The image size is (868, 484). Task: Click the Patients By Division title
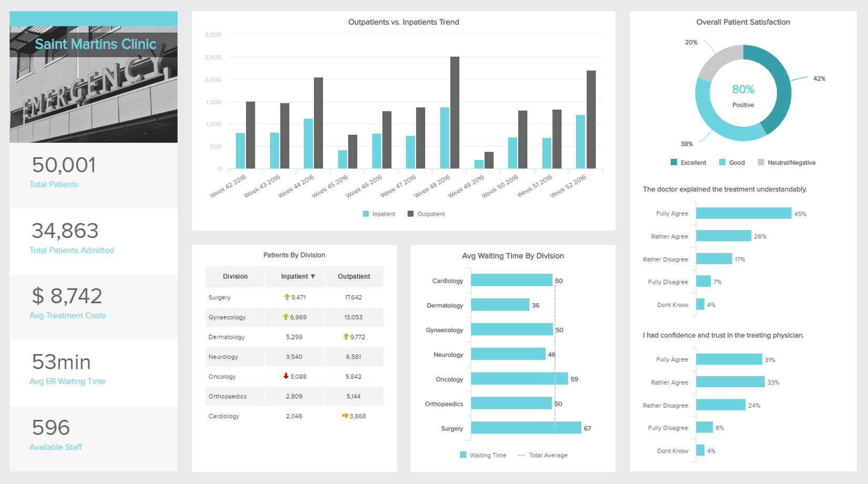click(294, 255)
